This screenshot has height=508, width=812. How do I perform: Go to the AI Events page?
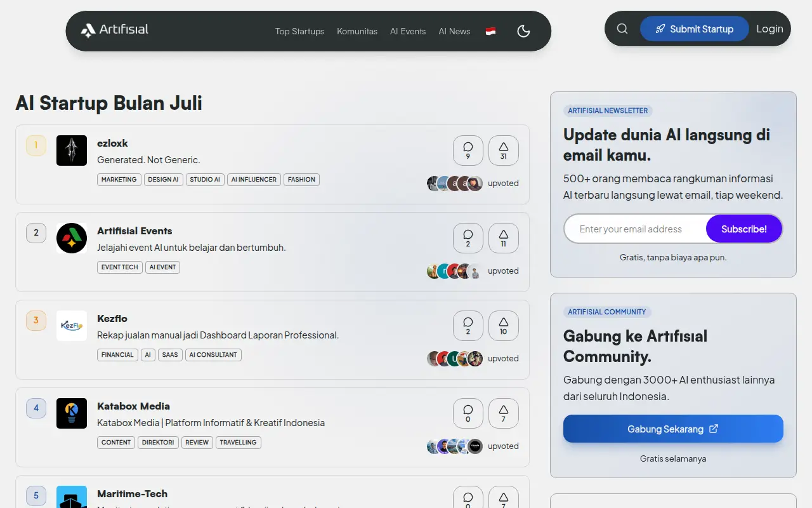[x=408, y=31]
